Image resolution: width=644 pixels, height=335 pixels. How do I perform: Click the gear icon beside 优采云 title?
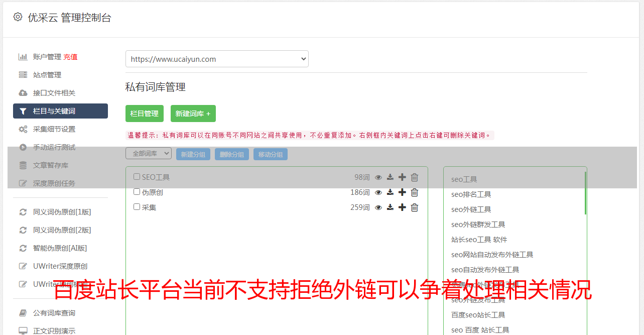18,17
